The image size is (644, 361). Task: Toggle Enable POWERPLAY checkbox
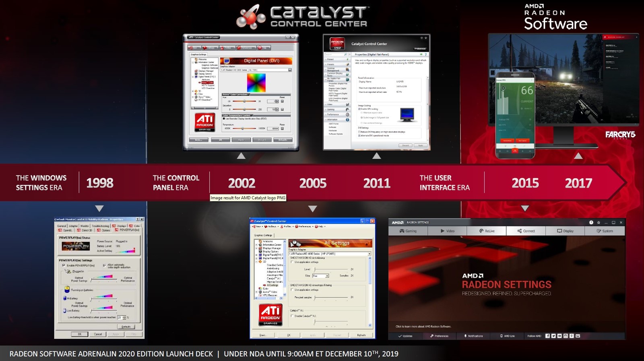click(x=64, y=265)
